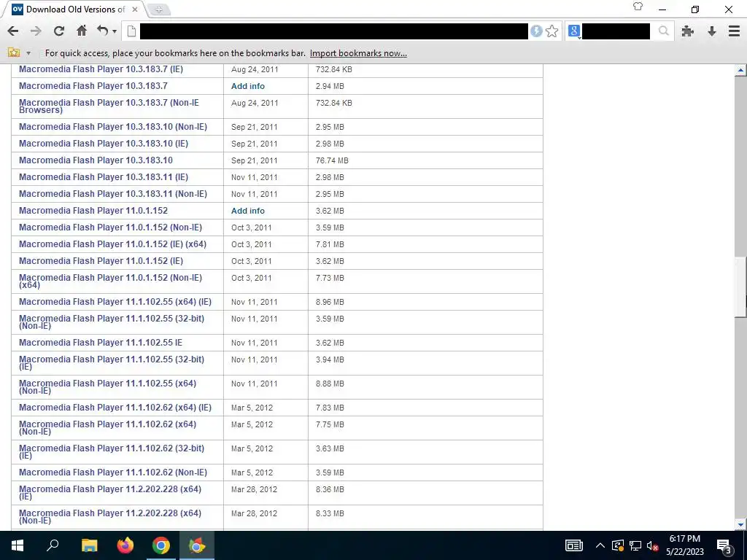Go back to the previous page
Image resolution: width=747 pixels, height=560 pixels.
tap(13, 31)
